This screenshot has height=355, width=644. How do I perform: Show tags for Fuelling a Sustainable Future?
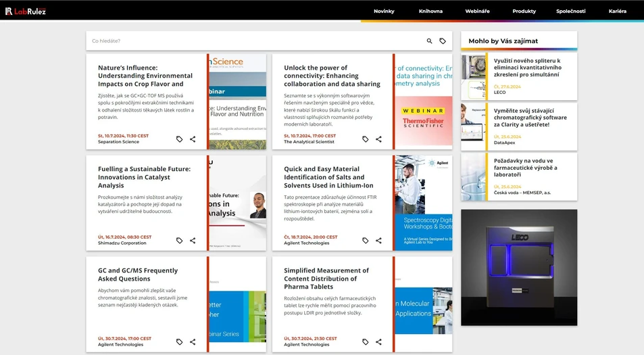pyautogui.click(x=179, y=241)
